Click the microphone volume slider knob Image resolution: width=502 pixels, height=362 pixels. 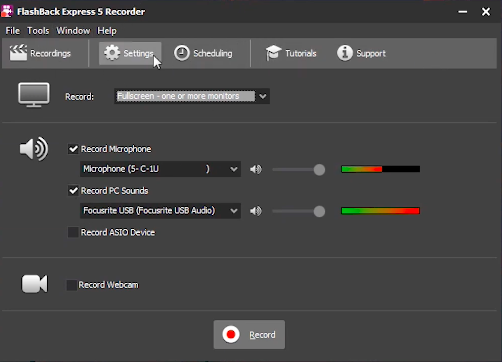pos(319,170)
